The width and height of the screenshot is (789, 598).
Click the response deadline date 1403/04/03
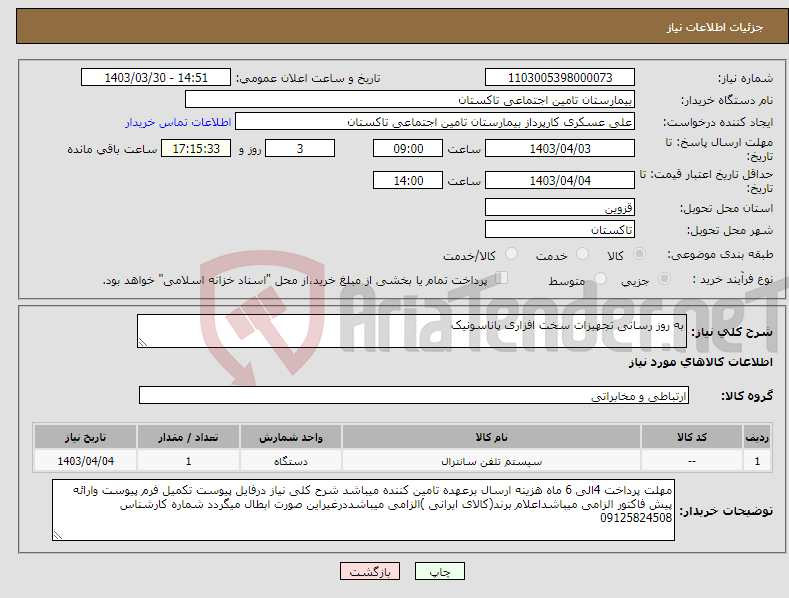pos(560,148)
